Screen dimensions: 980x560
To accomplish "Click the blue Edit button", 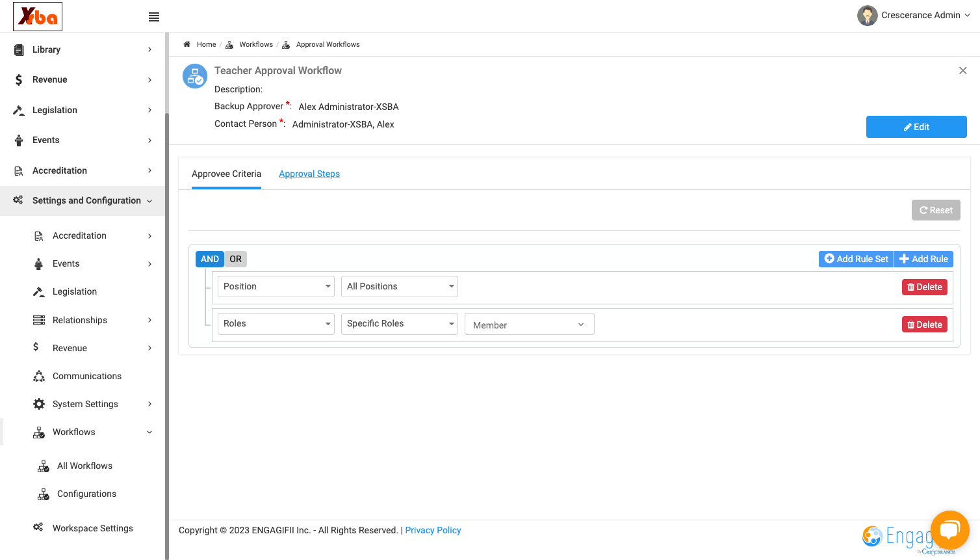I will coord(916,127).
